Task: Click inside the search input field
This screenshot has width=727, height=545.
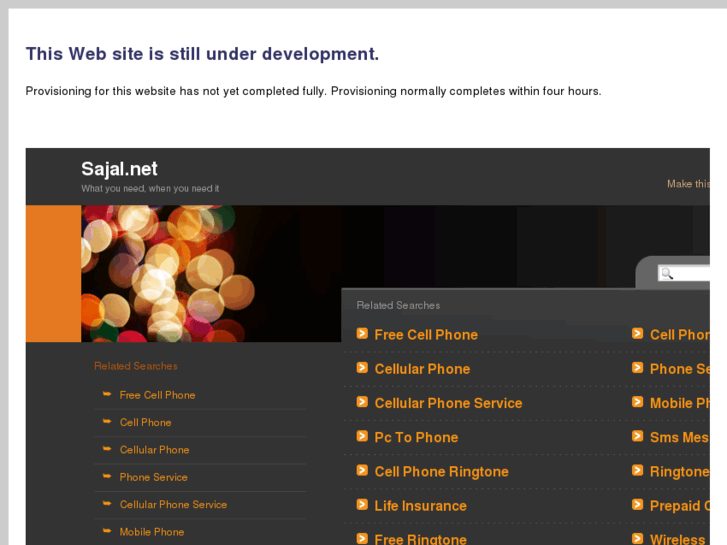Action: point(683,274)
